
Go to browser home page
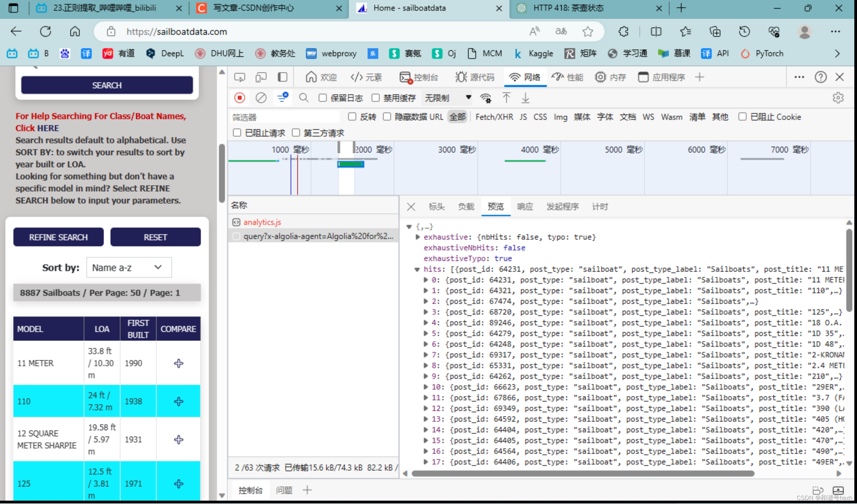(75, 32)
